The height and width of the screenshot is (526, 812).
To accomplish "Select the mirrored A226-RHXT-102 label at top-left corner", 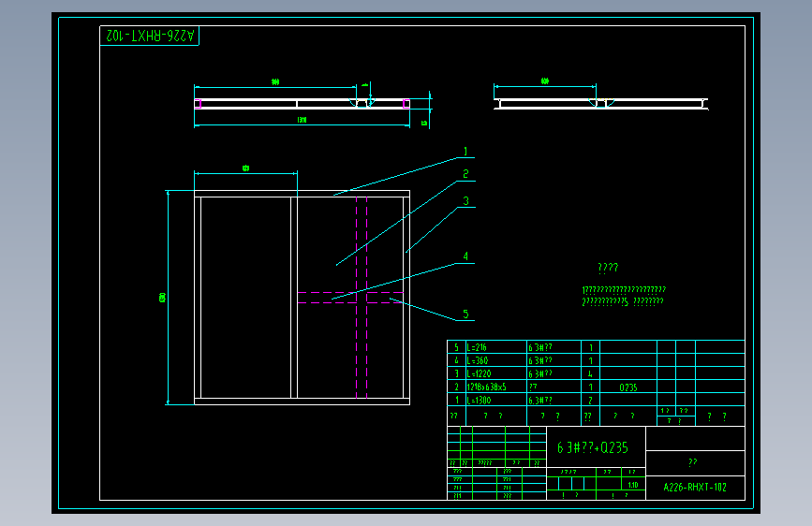I will tap(150, 36).
